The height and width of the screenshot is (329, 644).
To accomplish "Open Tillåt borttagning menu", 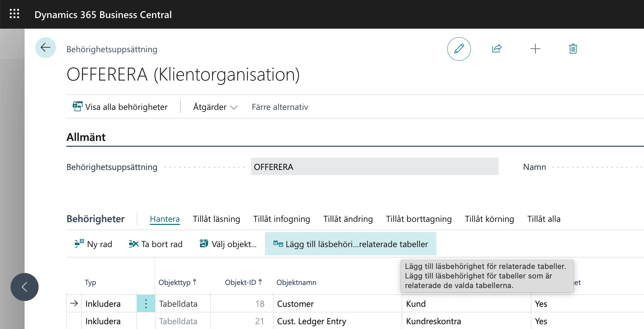I will [419, 219].
